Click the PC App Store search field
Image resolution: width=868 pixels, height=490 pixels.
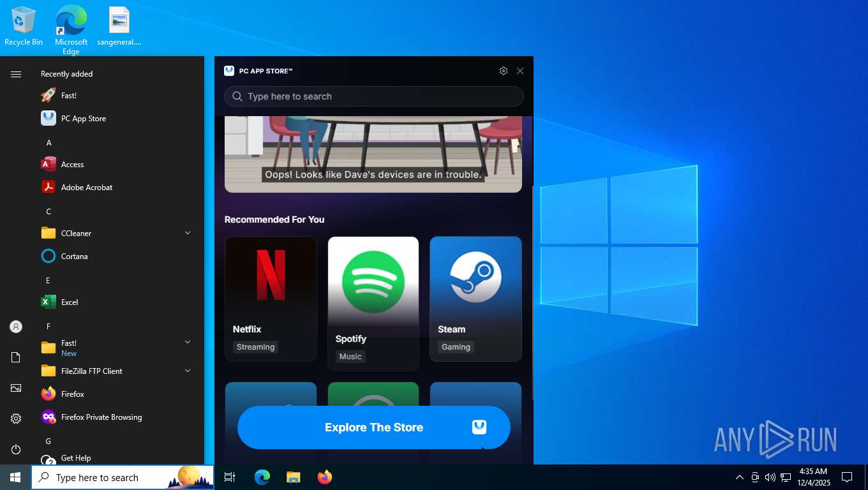point(374,96)
